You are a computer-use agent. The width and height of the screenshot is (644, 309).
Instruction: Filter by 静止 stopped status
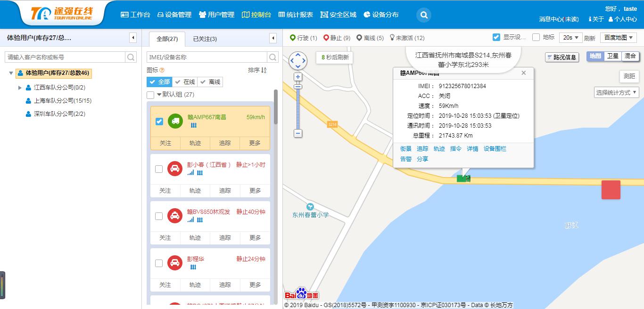(x=337, y=38)
